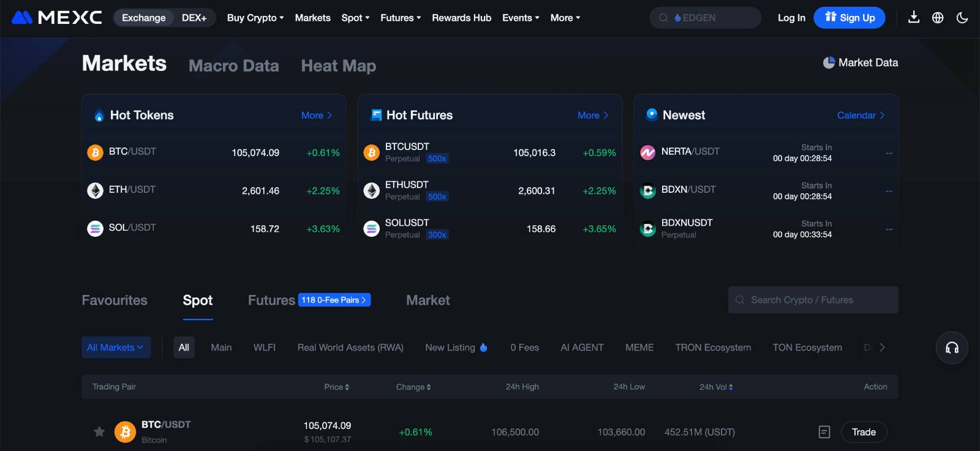The width and height of the screenshot is (980, 451).
Task: Click the Hot Tokens flame icon
Action: [x=99, y=116]
